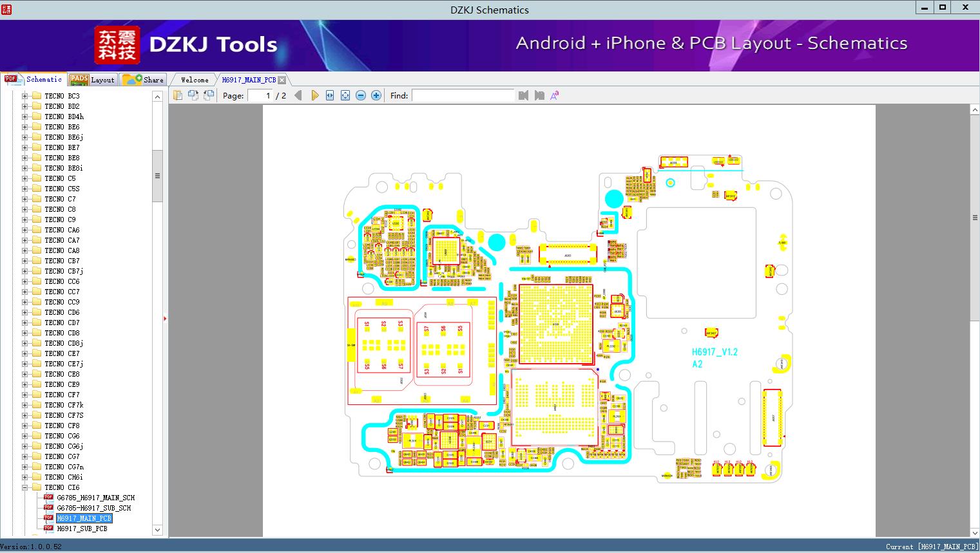Find next search result icon
The height and width of the screenshot is (553, 980).
coord(539,95)
